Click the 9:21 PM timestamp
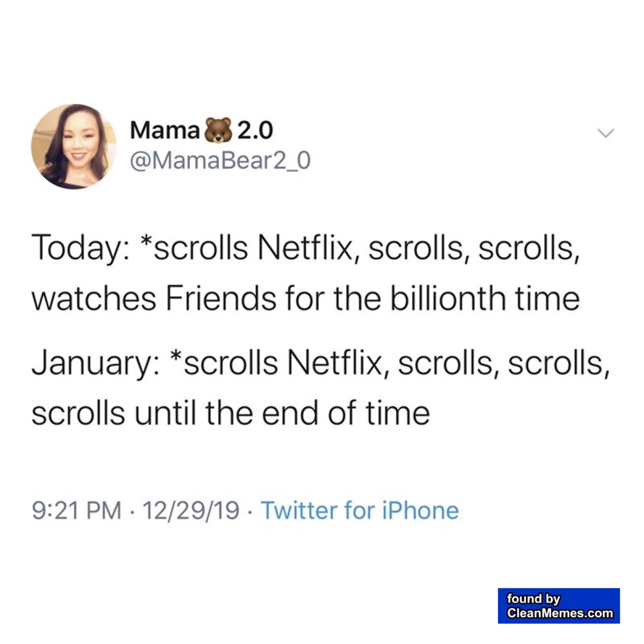This screenshot has height=644, width=644. [76, 510]
